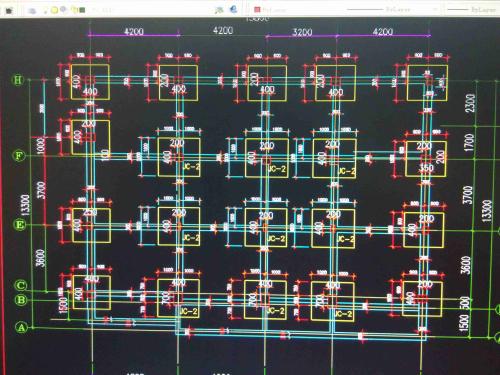Image resolution: width=500 pixels, height=375 pixels.
Task: Select the 13300 dimension text on left
Action: coord(26,205)
